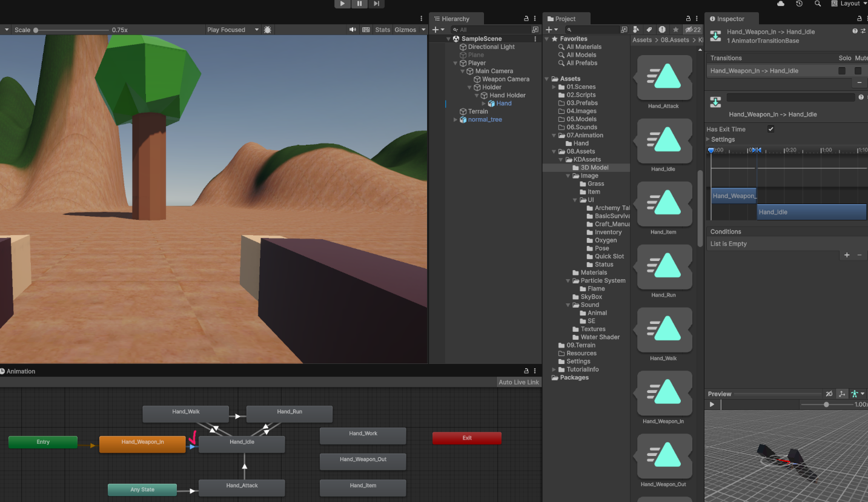This screenshot has width=868, height=502.
Task: Click the Search by Import Log Type icon
Action: [x=662, y=30]
